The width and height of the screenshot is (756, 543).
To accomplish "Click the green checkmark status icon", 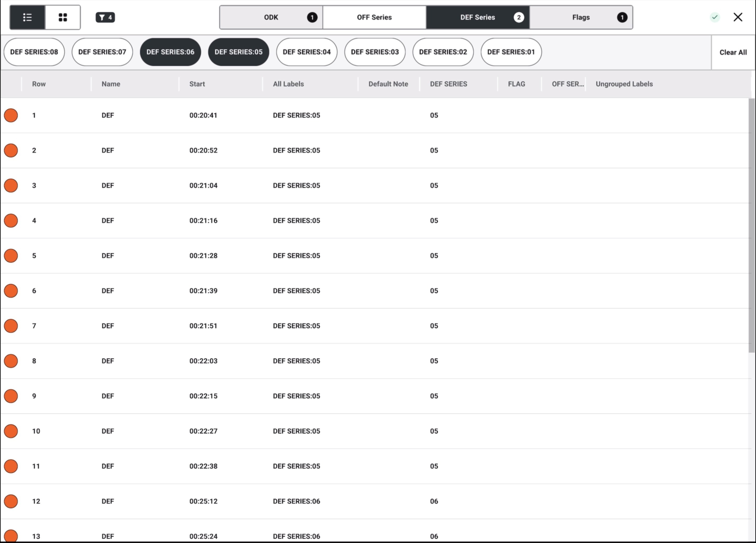I will pyautogui.click(x=715, y=17).
